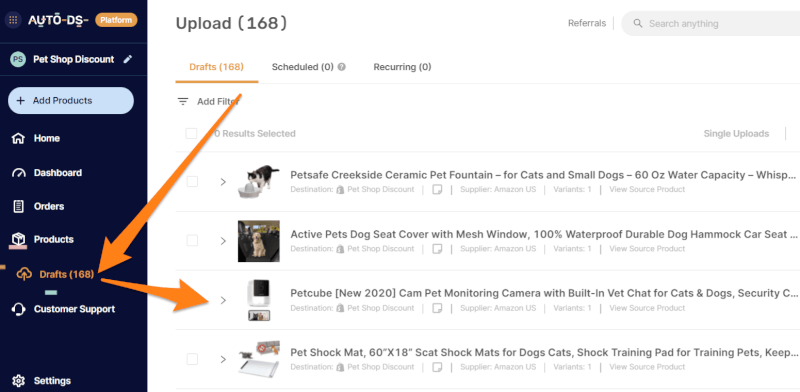Open Settings via the gear icon

18,381
